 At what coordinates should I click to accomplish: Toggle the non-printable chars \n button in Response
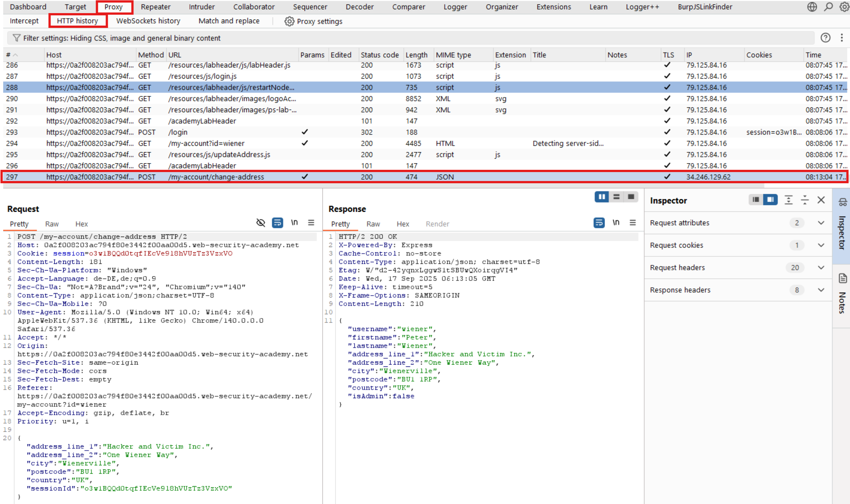(x=616, y=223)
